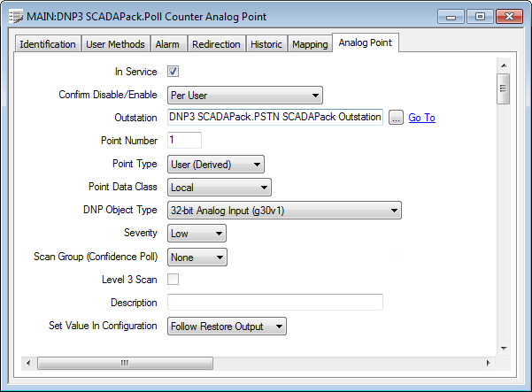Screen dimensions: 532x392
Task: Open the User Methods tab
Action: pyautogui.click(x=115, y=44)
